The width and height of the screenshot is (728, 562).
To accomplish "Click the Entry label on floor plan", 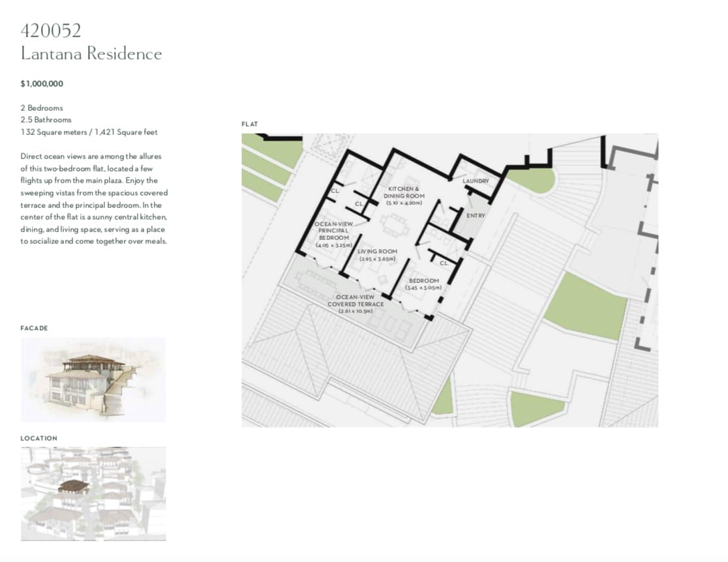I will (475, 215).
